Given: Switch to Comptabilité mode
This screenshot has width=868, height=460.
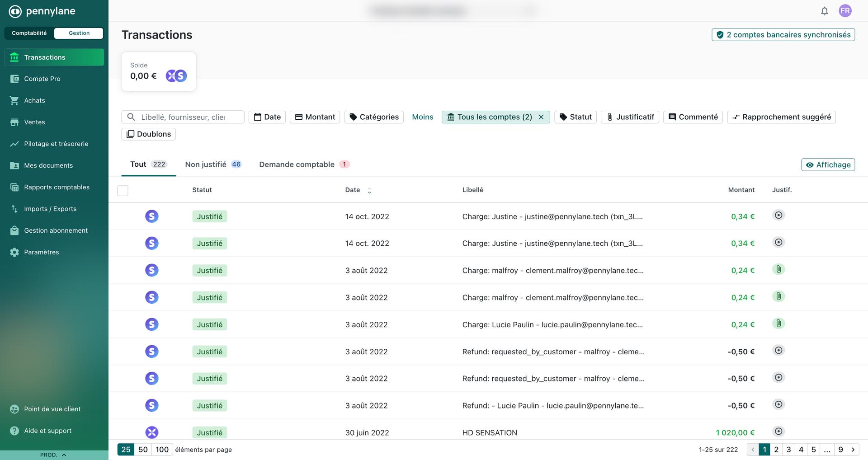Looking at the screenshot, I should pyautogui.click(x=29, y=33).
